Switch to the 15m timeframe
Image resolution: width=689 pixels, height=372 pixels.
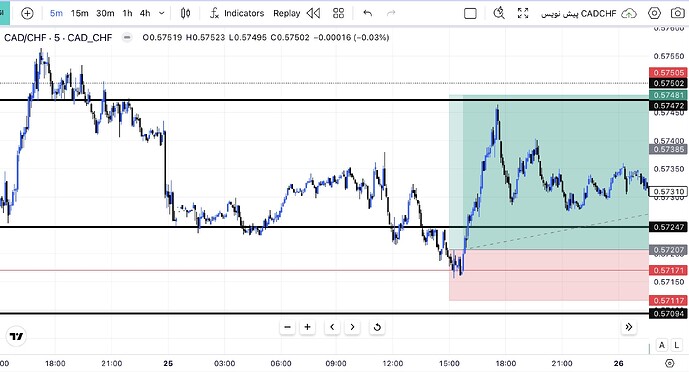point(80,13)
